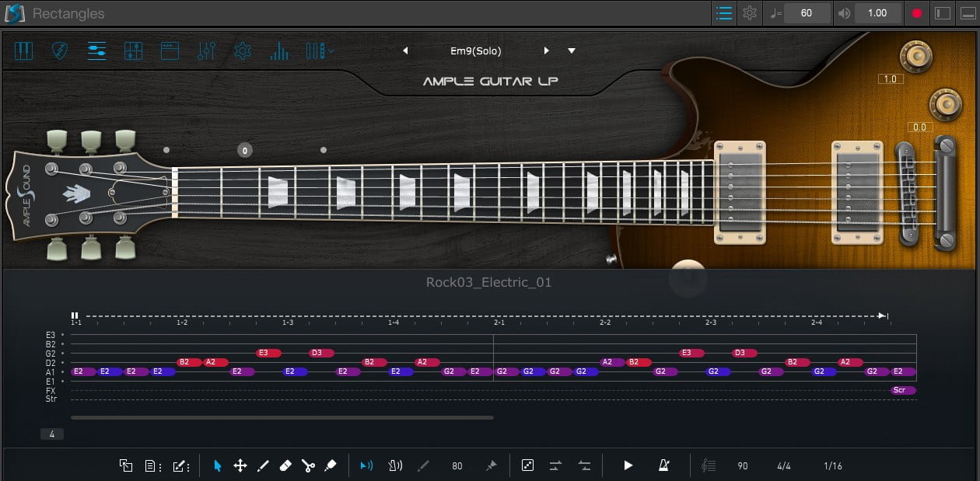Image resolution: width=980 pixels, height=481 pixels.
Task: Click the bar-chart spectrum icon
Action: [x=278, y=51]
